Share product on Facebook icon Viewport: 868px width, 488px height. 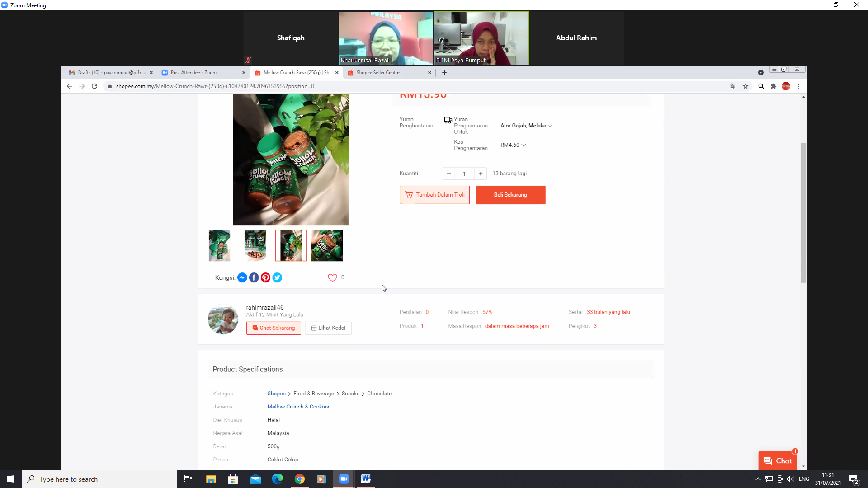(x=254, y=278)
